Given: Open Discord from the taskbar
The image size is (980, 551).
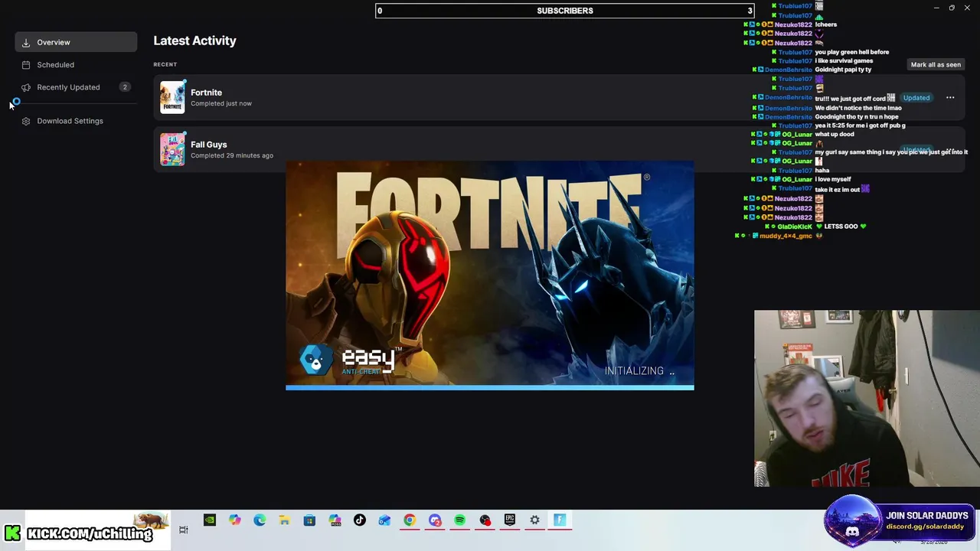Looking at the screenshot, I should 435,520.
